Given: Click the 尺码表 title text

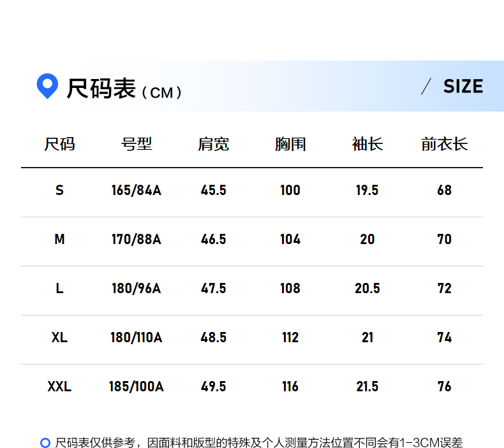Looking at the screenshot, I should tap(101, 89).
